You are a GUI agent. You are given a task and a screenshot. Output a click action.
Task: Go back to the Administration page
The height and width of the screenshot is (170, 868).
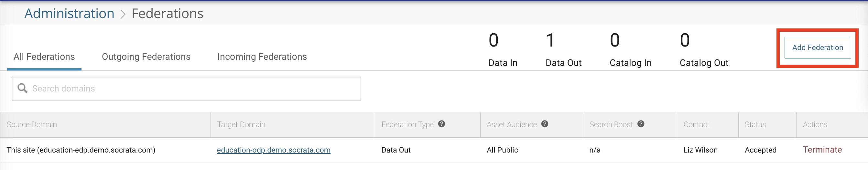coord(70,14)
